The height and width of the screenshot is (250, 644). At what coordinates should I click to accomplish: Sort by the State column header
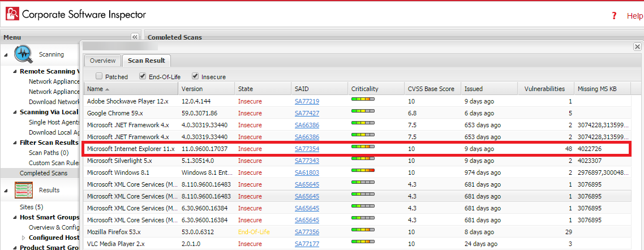(263, 89)
